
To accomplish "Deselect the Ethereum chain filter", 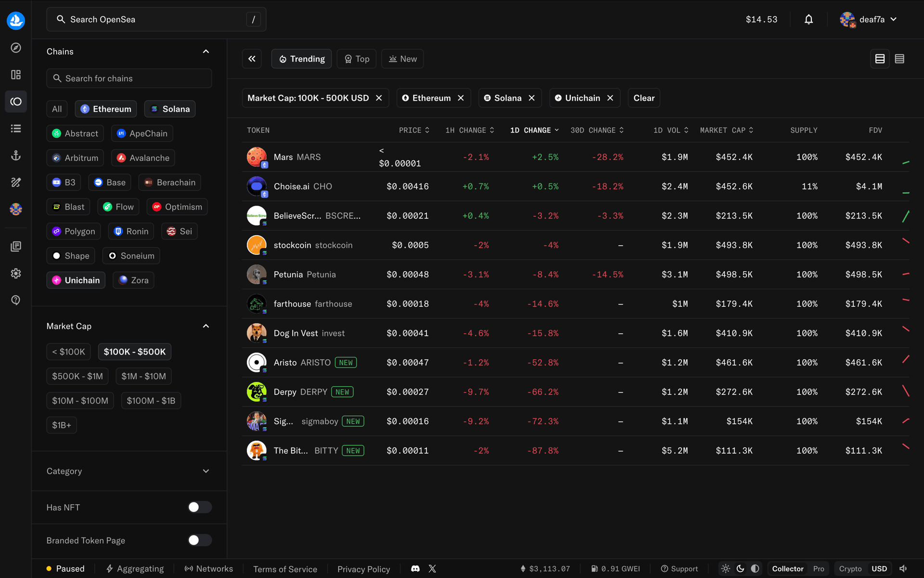I will 106,109.
